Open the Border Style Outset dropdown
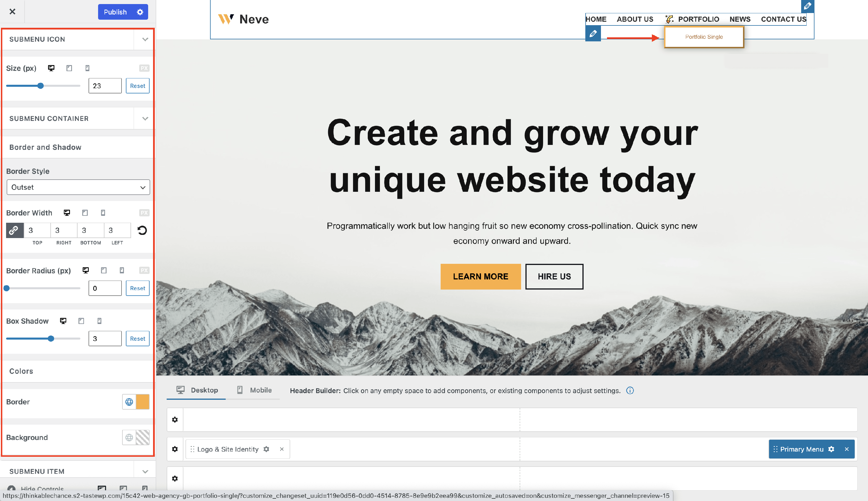The image size is (868, 501). (78, 187)
